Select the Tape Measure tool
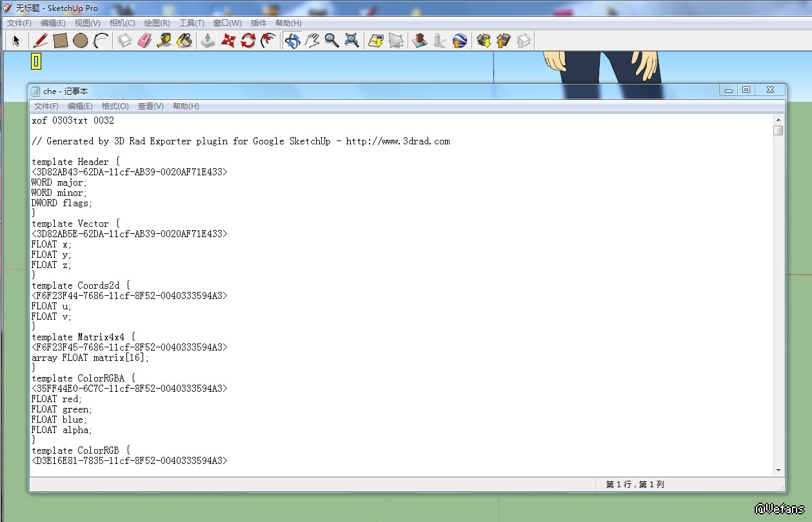 [164, 41]
